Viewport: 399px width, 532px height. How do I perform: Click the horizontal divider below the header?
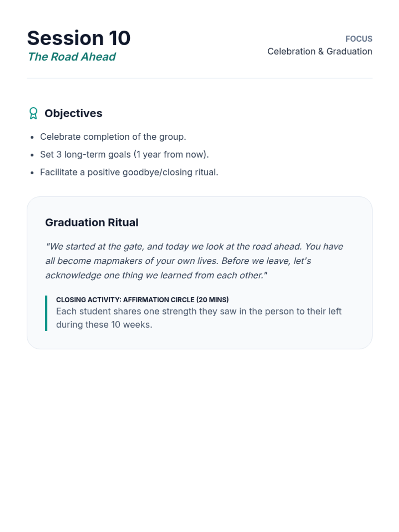199,78
